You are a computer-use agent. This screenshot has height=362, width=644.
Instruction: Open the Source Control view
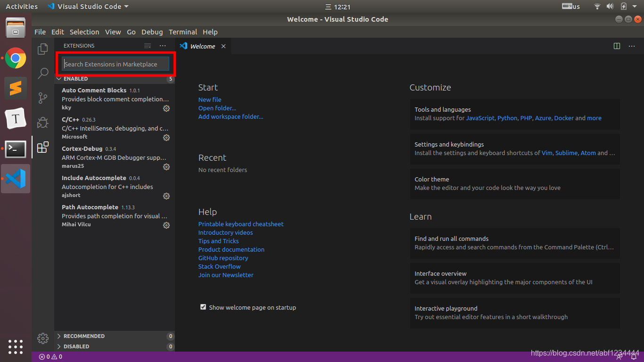tap(43, 98)
